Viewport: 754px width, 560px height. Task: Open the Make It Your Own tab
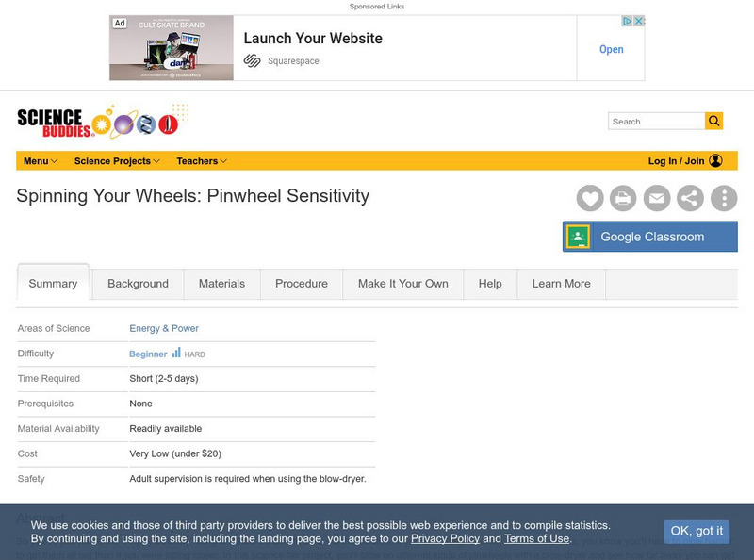403,284
